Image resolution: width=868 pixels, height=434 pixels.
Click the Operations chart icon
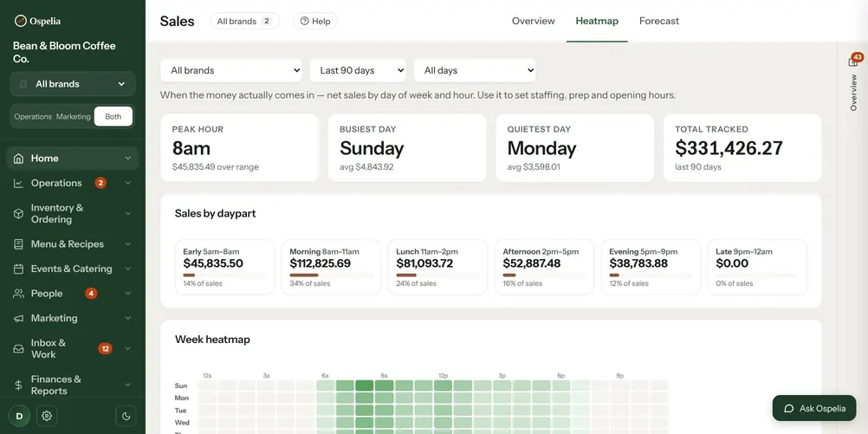18,184
